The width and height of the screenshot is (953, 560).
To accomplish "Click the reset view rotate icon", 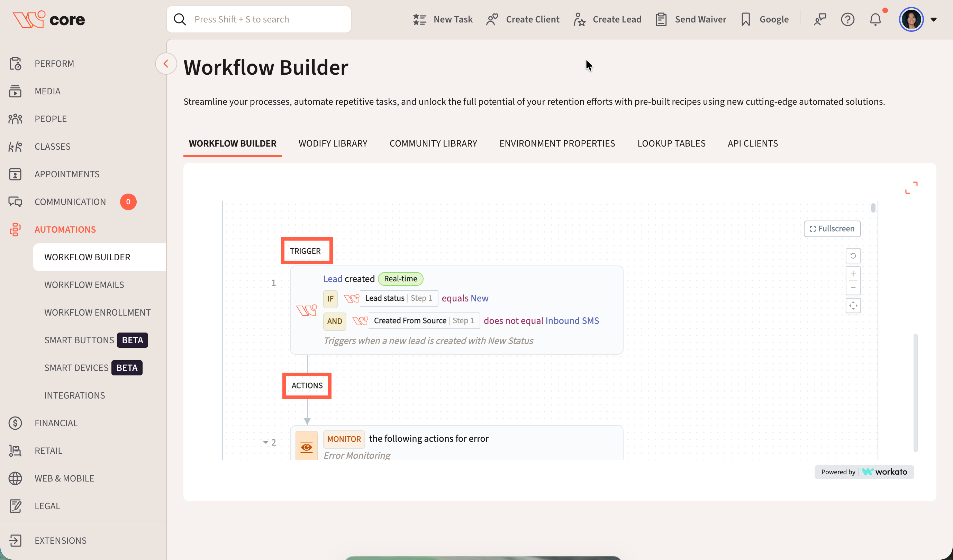I will click(x=853, y=256).
